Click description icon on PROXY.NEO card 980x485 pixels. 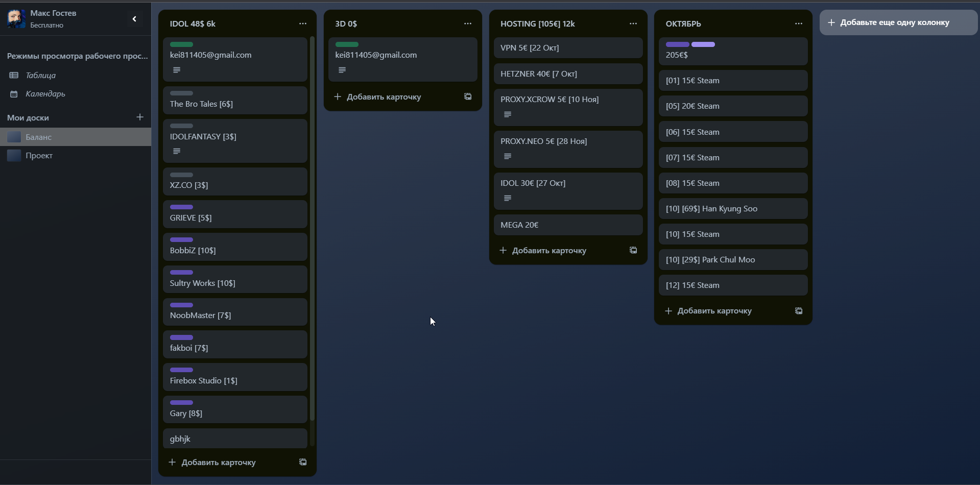(x=508, y=156)
